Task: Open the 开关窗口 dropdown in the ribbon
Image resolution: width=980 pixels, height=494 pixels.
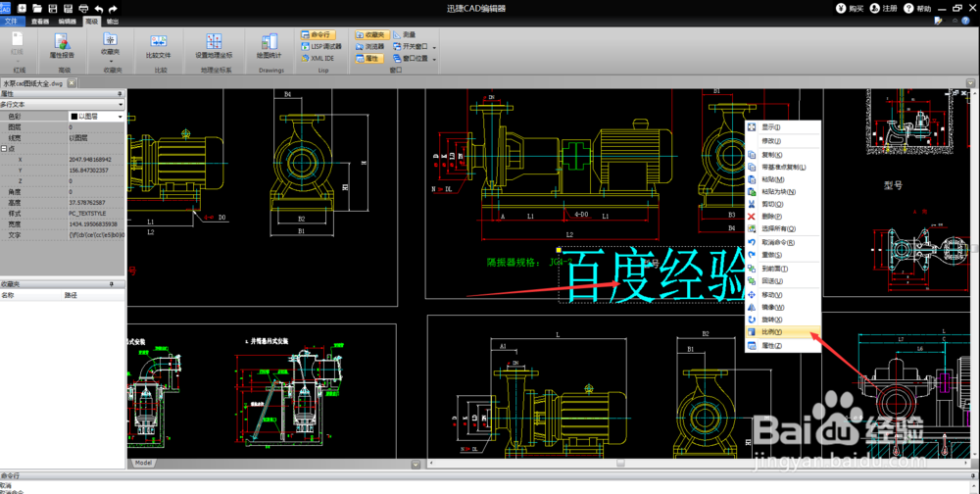Action: click(x=434, y=47)
